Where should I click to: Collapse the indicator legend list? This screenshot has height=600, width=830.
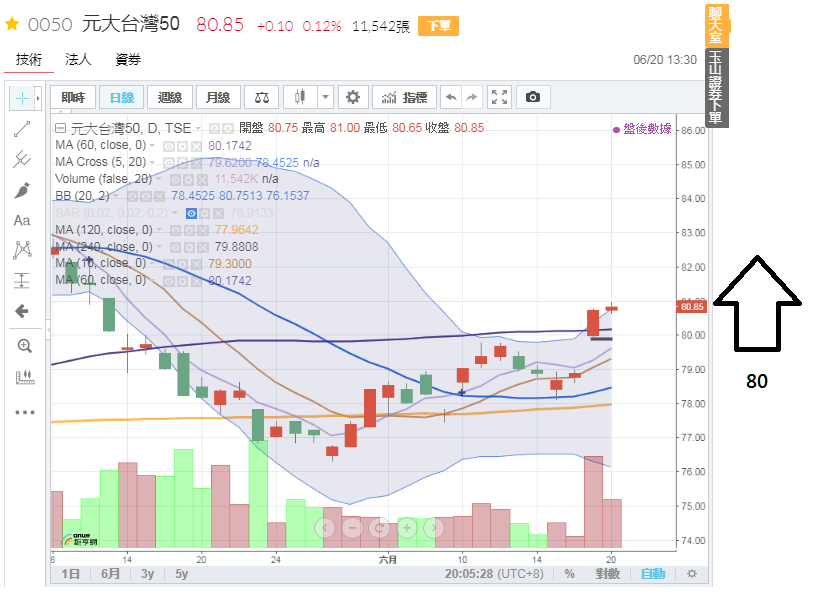pos(60,128)
